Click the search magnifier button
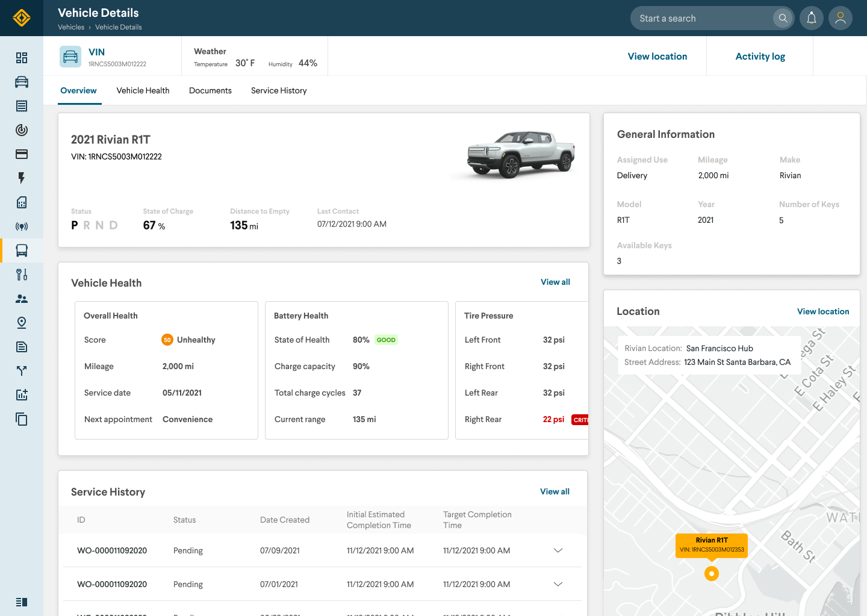The image size is (867, 616). [x=783, y=18]
